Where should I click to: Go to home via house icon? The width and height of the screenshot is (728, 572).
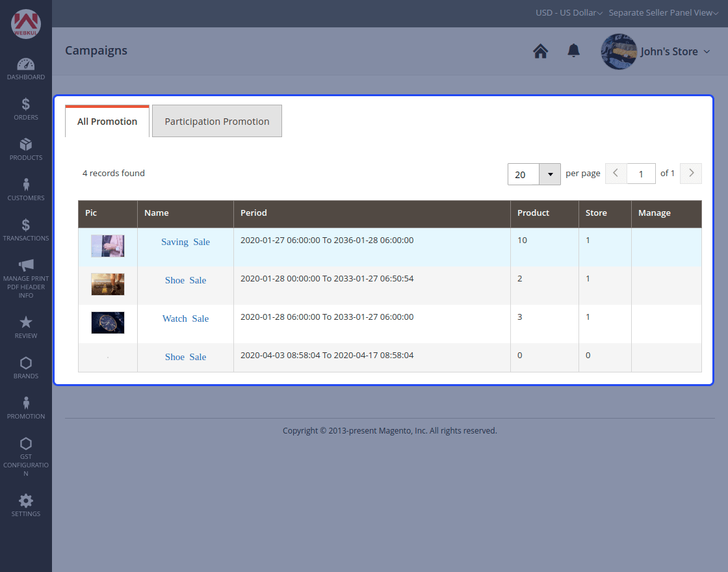click(x=540, y=51)
